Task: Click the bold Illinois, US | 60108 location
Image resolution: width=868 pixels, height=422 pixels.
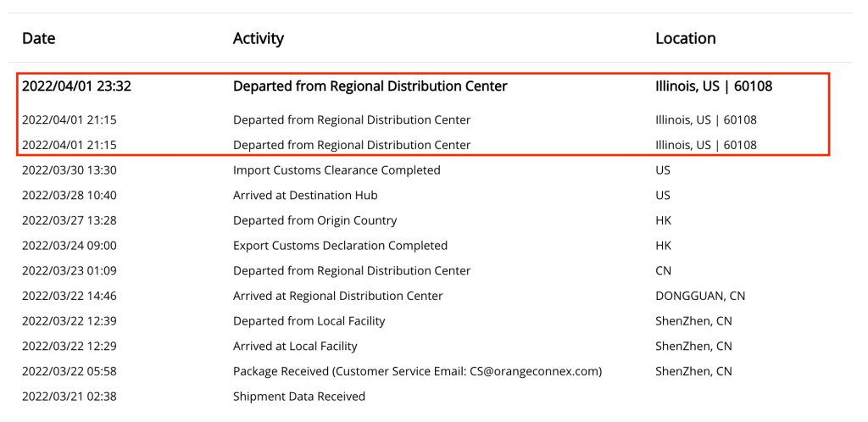Action: pyautogui.click(x=714, y=86)
